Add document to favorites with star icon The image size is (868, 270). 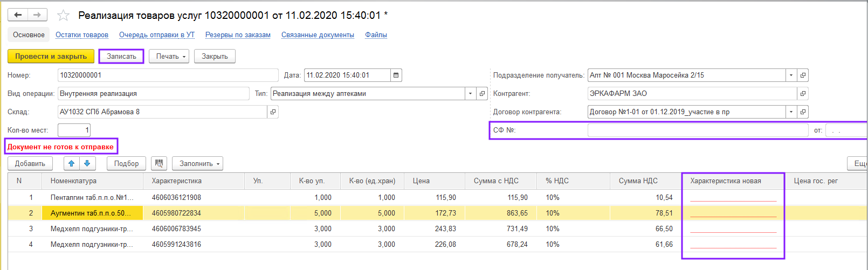tap(63, 16)
